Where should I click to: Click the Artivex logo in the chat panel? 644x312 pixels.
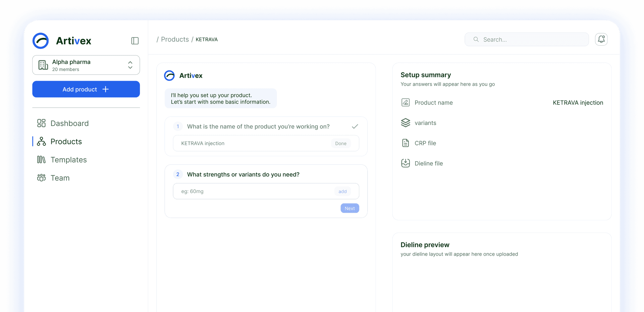pyautogui.click(x=183, y=75)
